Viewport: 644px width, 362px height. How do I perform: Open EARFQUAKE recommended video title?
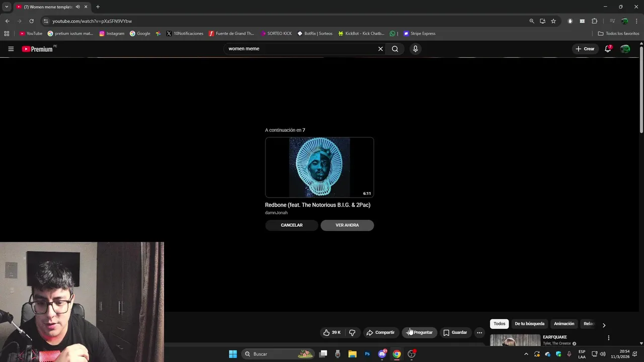554,337
